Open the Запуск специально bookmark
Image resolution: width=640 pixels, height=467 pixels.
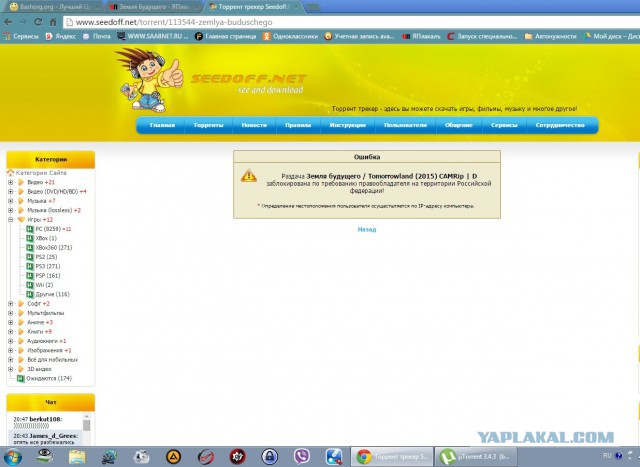(x=482, y=36)
